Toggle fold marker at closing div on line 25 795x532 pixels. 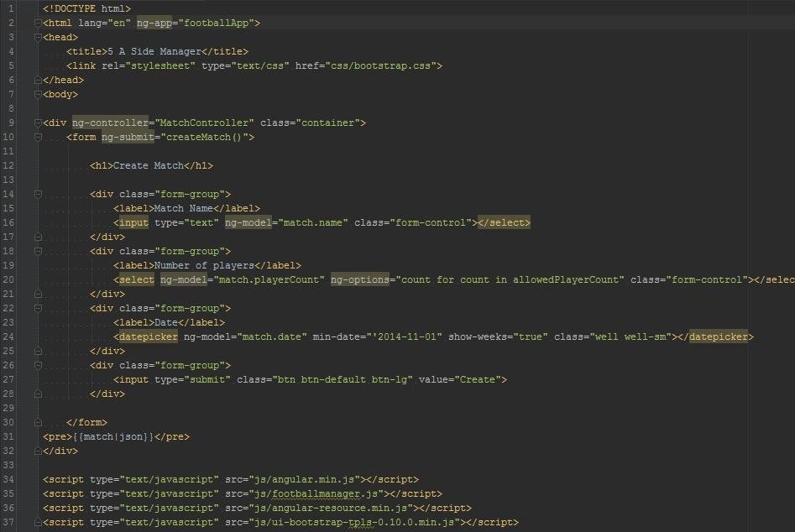click(x=38, y=351)
